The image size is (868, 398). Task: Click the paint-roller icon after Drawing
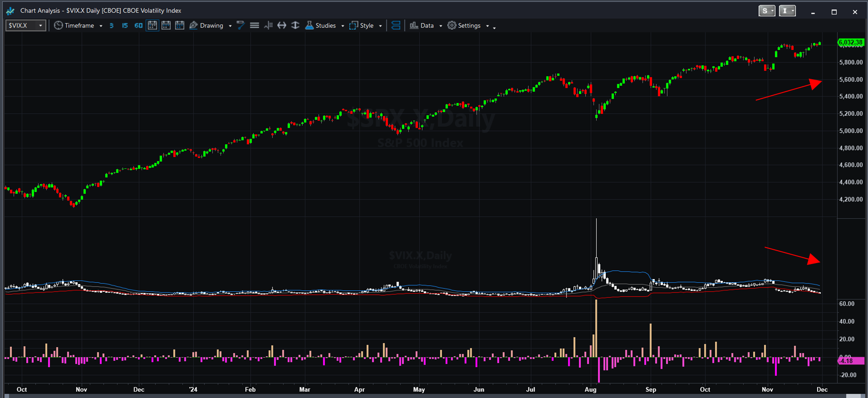(x=240, y=25)
